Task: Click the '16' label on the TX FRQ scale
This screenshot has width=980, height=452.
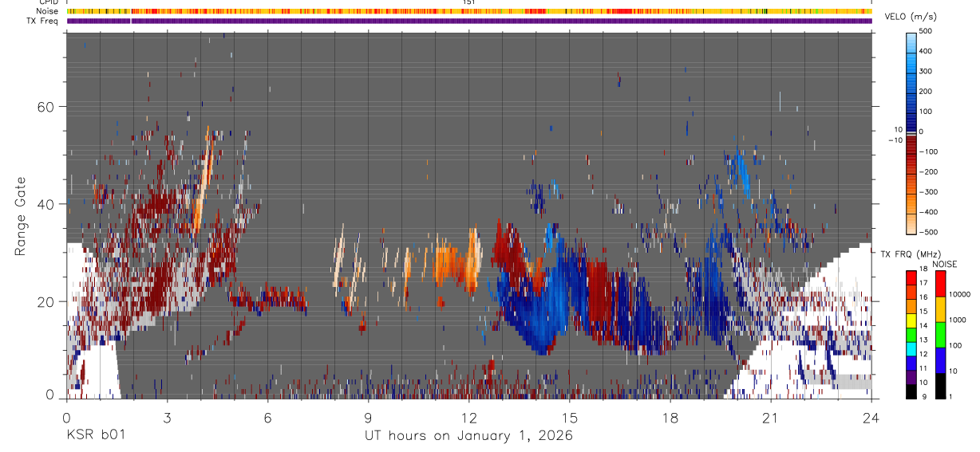Action: pyautogui.click(x=924, y=298)
